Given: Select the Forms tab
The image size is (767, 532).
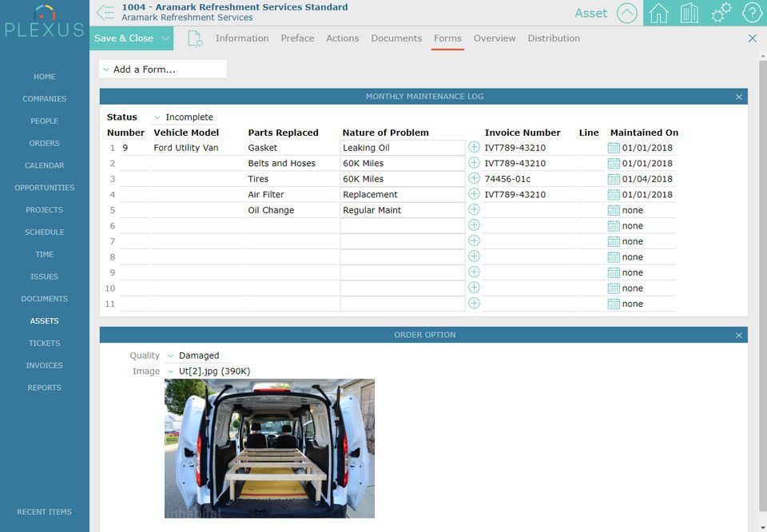Looking at the screenshot, I should 447,38.
